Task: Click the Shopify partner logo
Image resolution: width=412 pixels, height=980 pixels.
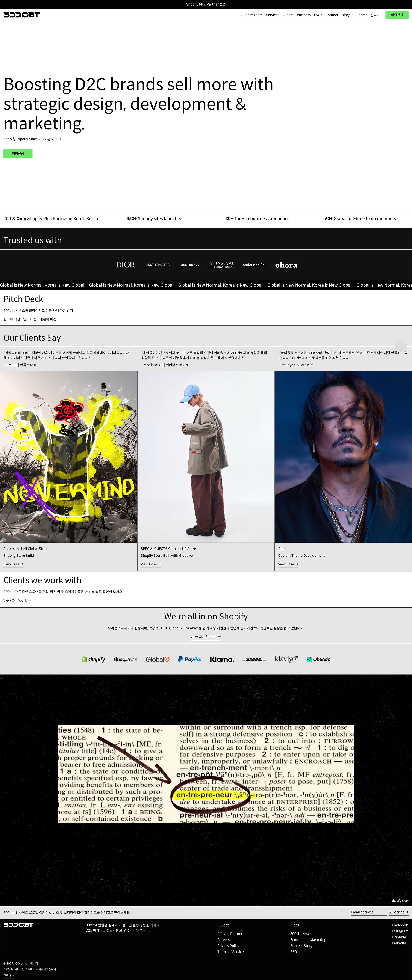Action: click(x=93, y=659)
